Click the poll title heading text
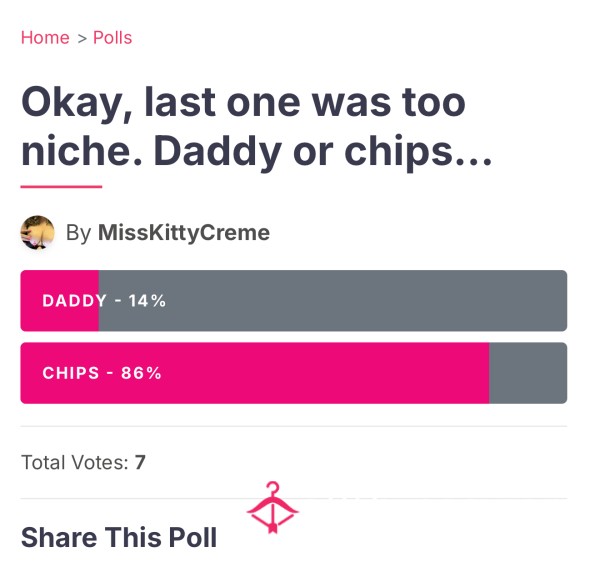The width and height of the screenshot is (600, 562). click(x=256, y=127)
